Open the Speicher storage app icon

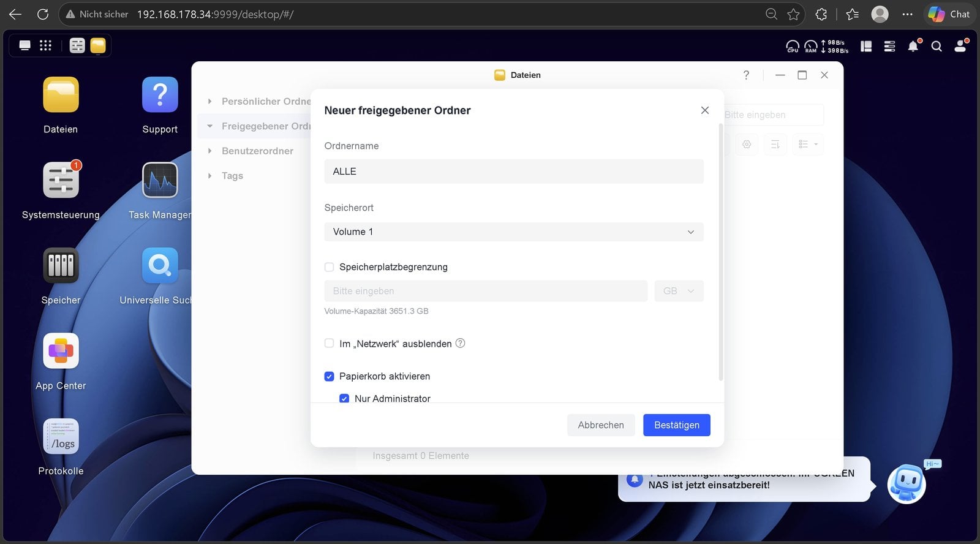pyautogui.click(x=61, y=265)
